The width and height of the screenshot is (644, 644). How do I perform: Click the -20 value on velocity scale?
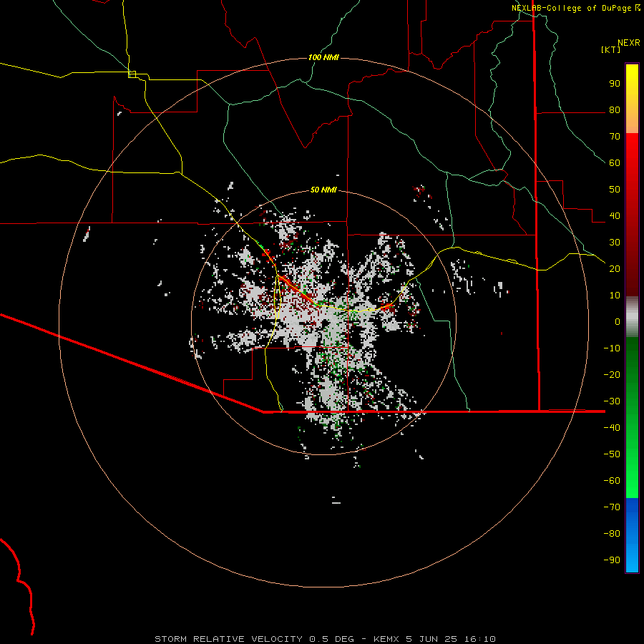(x=612, y=374)
